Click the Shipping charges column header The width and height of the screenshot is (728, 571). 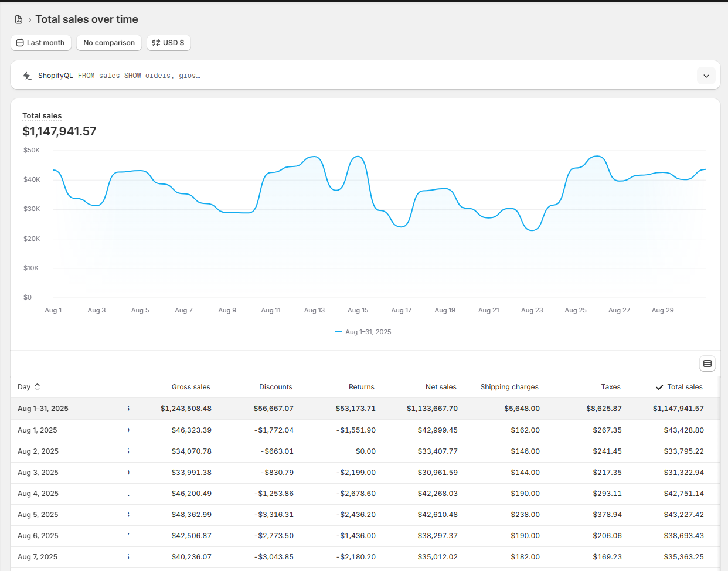(509, 387)
